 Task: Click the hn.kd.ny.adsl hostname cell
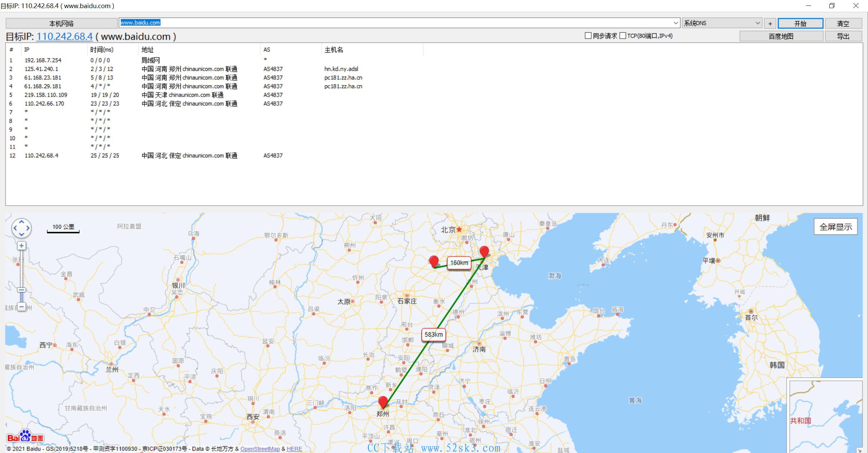click(x=341, y=69)
